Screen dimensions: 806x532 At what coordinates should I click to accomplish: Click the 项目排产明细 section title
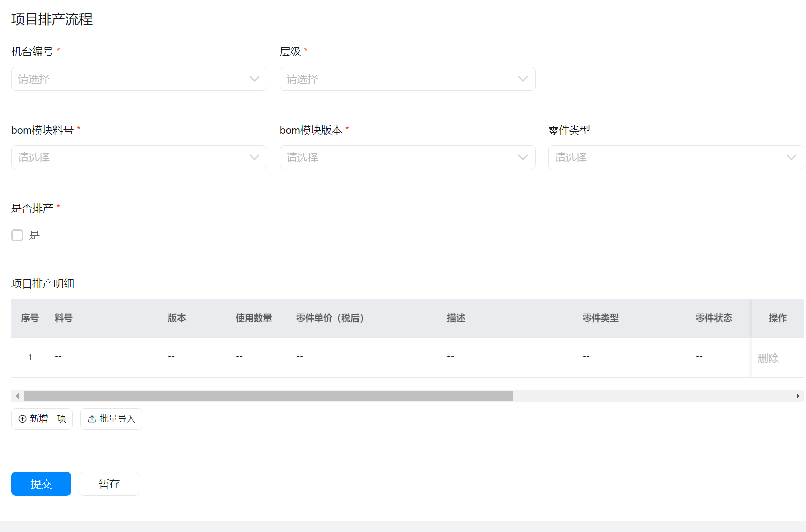tap(43, 284)
